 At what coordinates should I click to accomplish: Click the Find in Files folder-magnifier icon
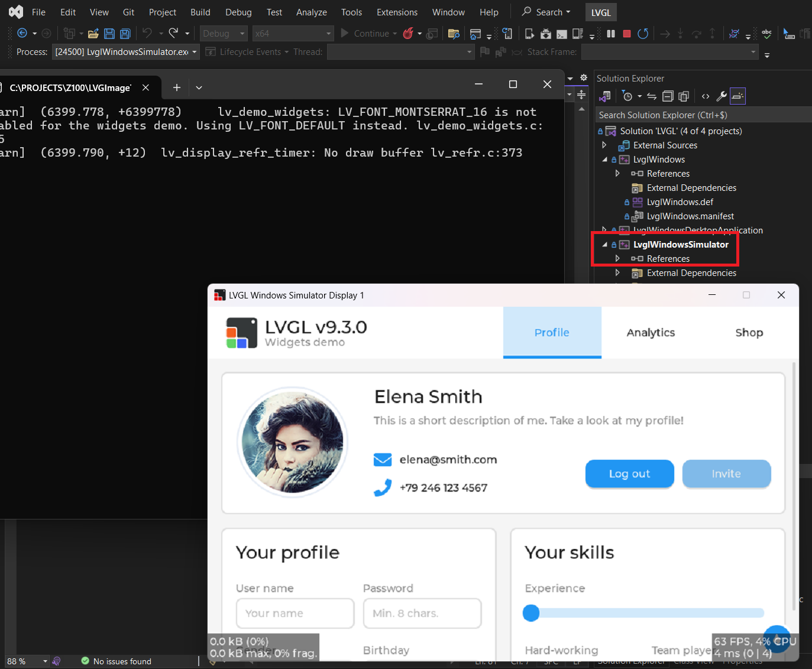pyautogui.click(x=454, y=34)
